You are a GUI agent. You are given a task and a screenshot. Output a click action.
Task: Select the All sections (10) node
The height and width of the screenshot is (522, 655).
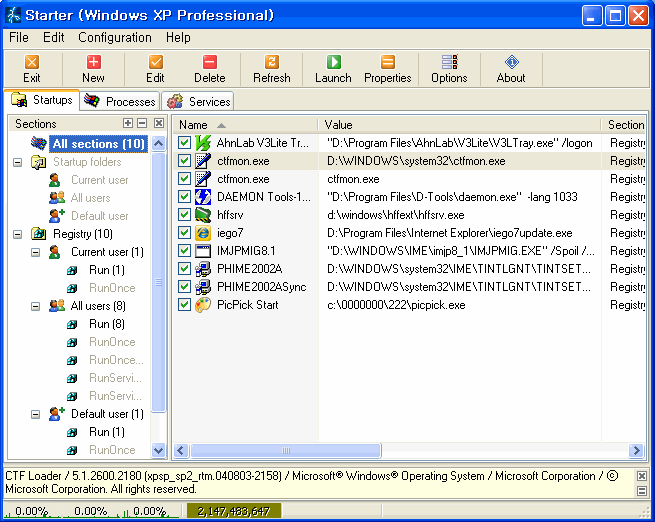point(99,144)
